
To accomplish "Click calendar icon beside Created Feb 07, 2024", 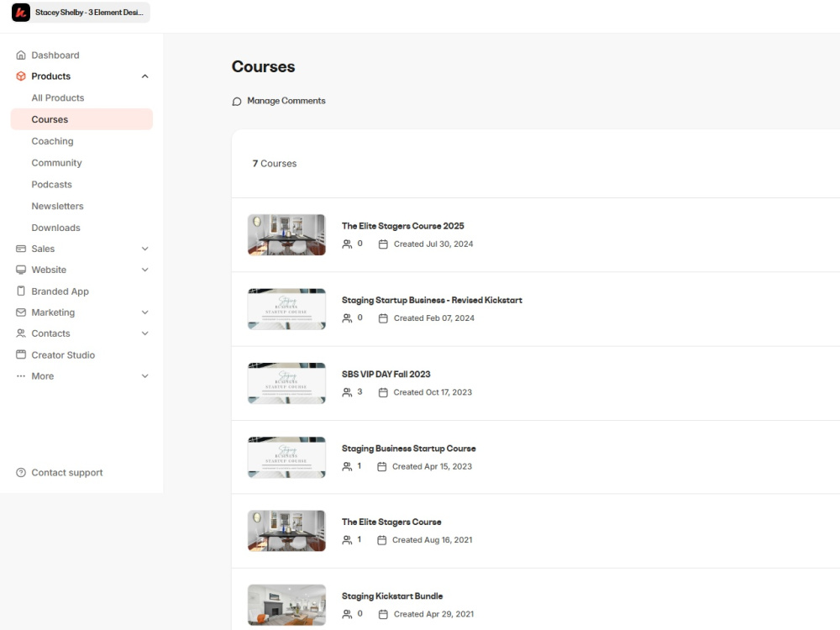I will pos(383,318).
